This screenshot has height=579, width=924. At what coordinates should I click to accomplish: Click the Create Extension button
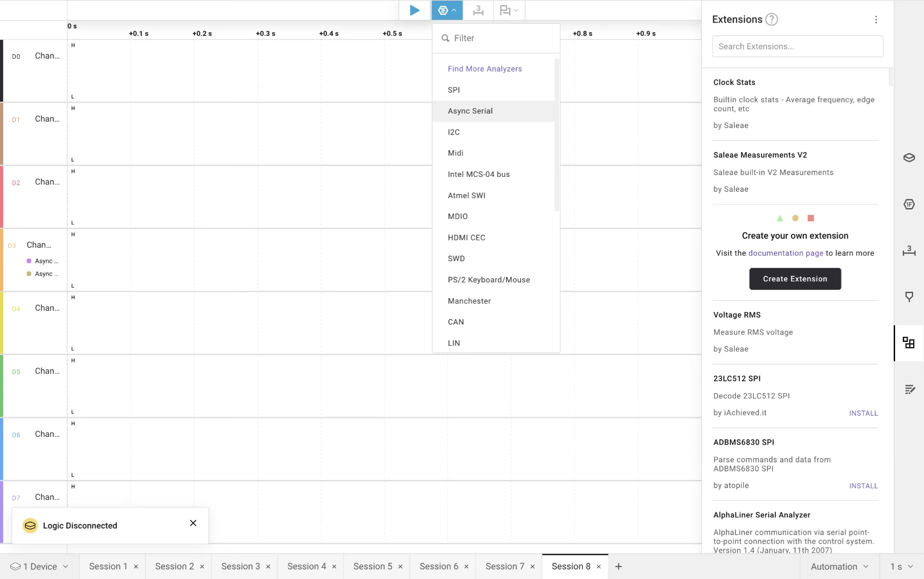tap(795, 279)
